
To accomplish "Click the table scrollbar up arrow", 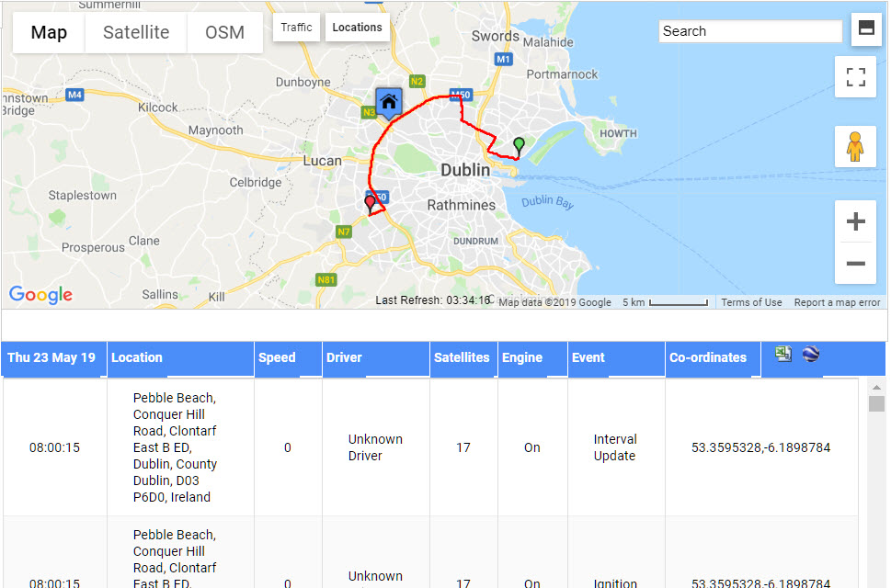I will [x=876, y=387].
